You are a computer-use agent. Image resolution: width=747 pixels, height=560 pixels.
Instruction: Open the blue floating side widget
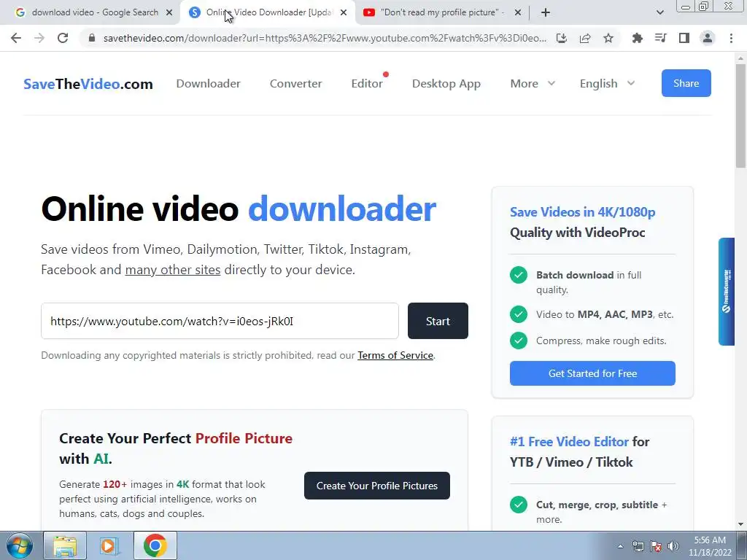[727, 292]
